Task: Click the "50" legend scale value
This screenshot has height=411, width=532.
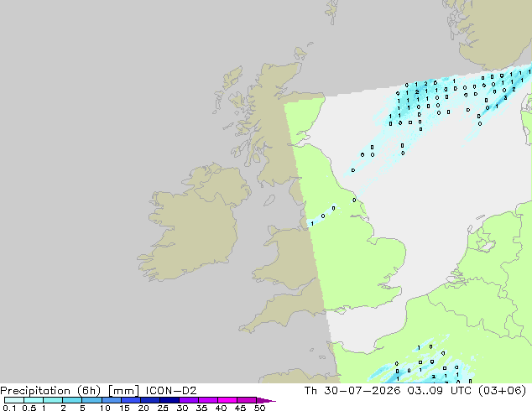Action: pos(260,408)
